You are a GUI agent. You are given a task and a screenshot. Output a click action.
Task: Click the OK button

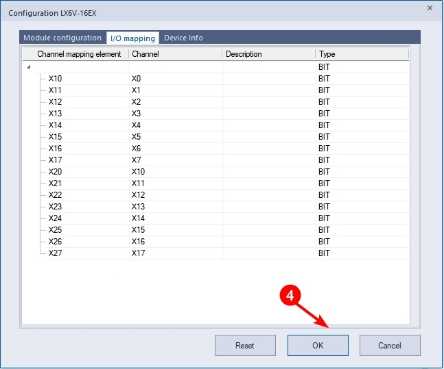pyautogui.click(x=318, y=345)
